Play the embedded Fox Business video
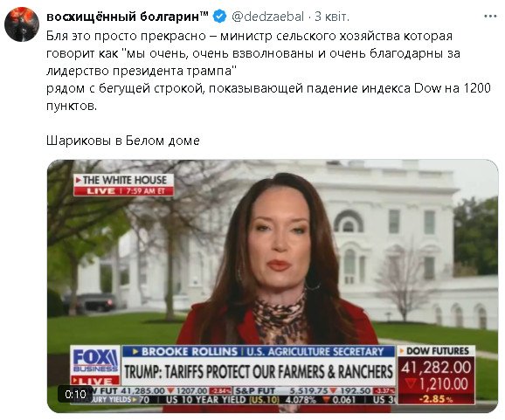The width and height of the screenshot is (505, 420). [273, 286]
